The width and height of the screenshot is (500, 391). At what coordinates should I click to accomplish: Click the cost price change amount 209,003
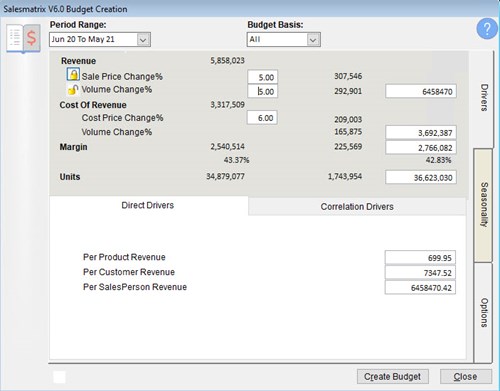click(x=348, y=119)
